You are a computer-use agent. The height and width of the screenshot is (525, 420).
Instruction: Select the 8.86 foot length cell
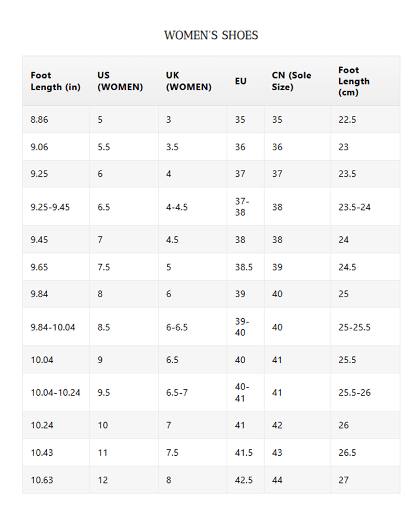39,120
